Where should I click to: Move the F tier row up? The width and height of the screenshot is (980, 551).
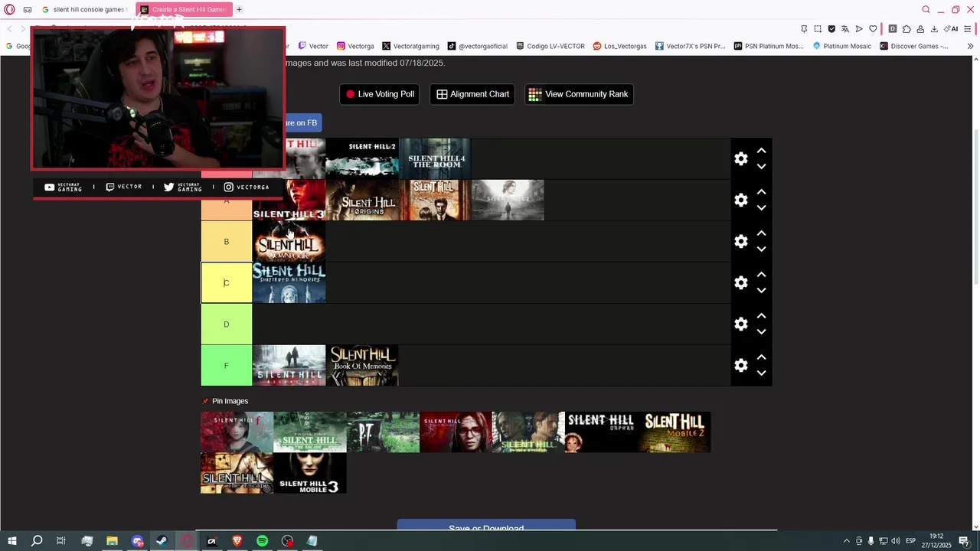coord(761,357)
